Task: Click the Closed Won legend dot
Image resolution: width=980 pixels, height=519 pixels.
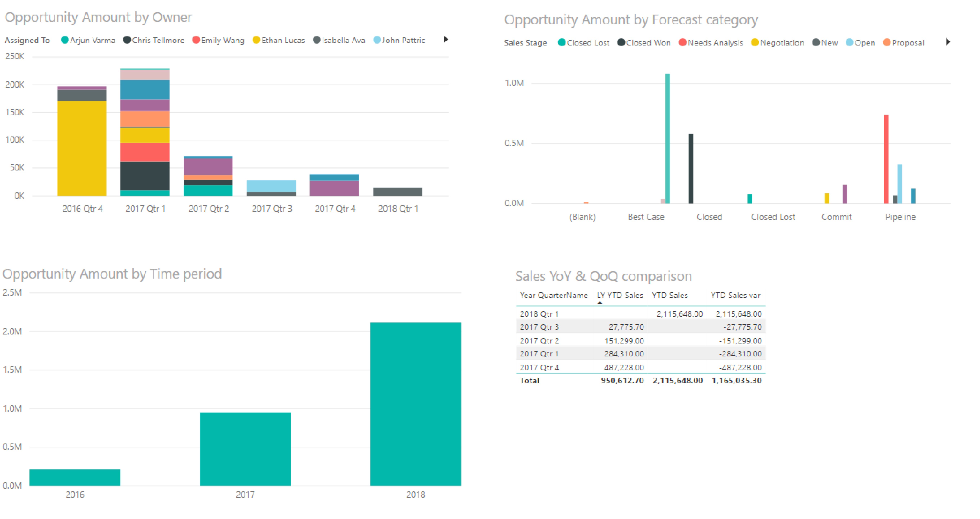Action: [x=621, y=42]
